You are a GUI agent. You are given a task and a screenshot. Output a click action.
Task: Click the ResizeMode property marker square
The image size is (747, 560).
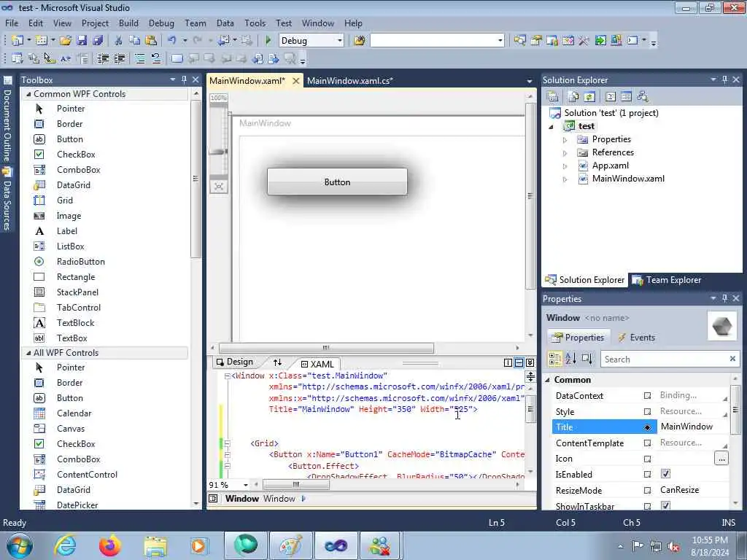pos(647,491)
